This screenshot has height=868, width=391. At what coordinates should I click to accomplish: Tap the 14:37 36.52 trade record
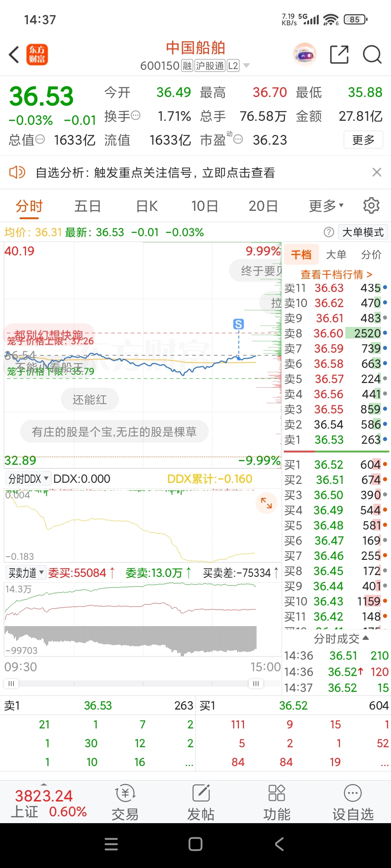click(x=336, y=688)
